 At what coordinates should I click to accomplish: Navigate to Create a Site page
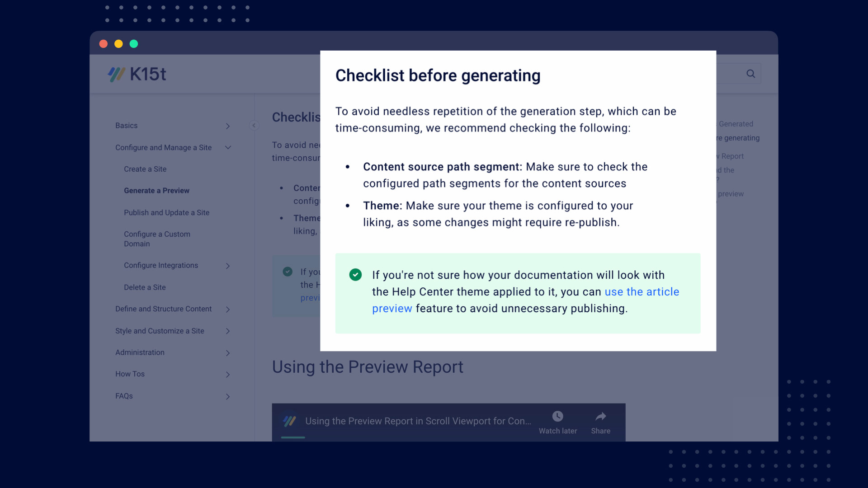tap(145, 169)
